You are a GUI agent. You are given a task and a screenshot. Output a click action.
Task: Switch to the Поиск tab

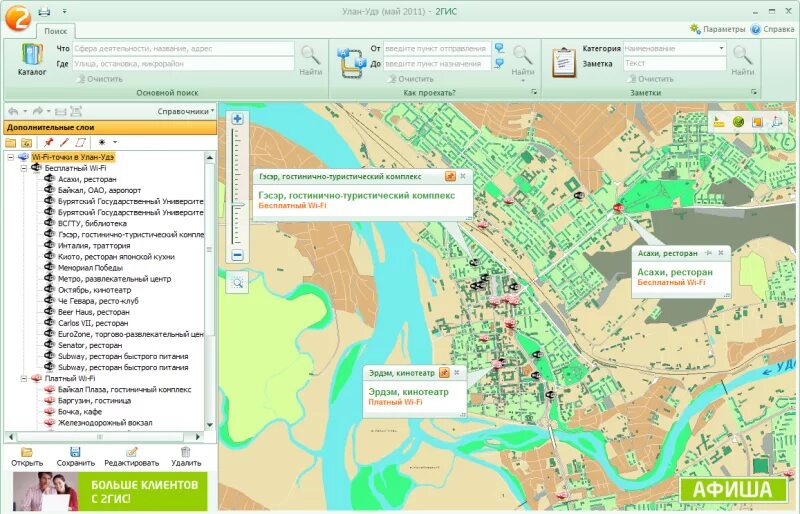tap(56, 31)
